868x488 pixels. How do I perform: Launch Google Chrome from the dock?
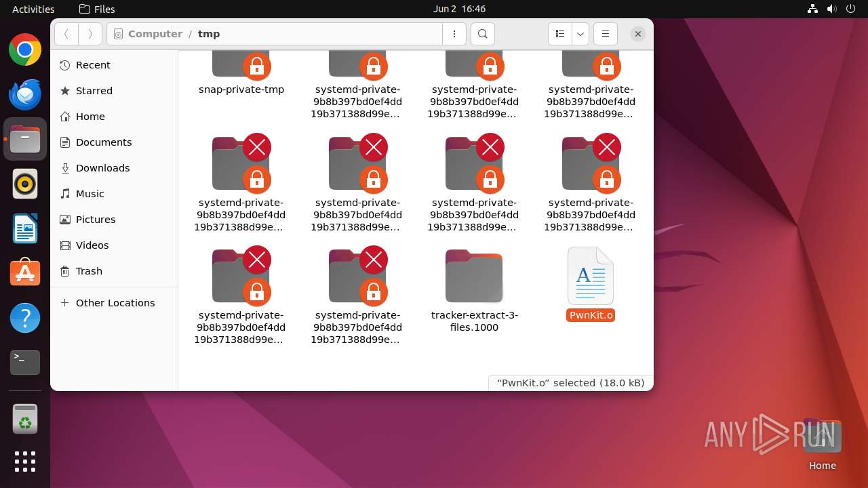25,50
